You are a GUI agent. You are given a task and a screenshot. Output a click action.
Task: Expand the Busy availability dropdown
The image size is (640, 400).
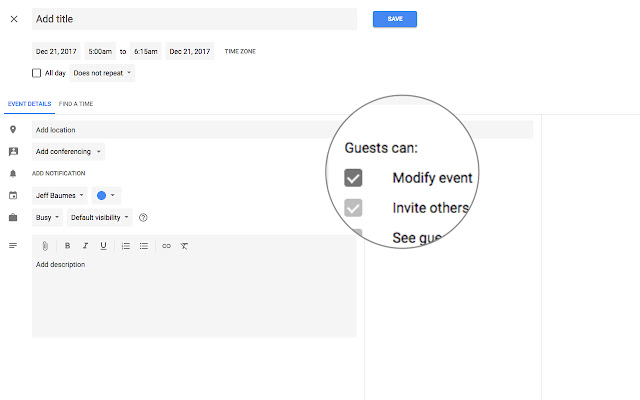47,218
